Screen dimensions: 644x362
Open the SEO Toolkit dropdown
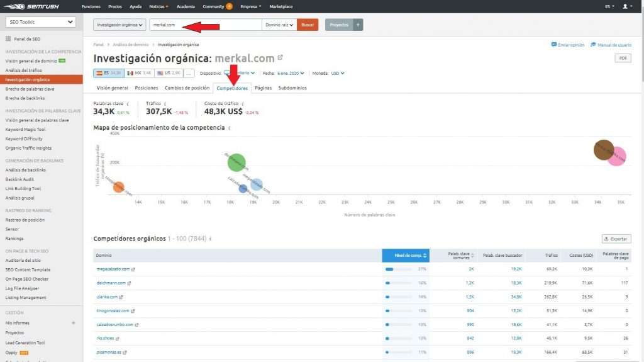[40, 22]
